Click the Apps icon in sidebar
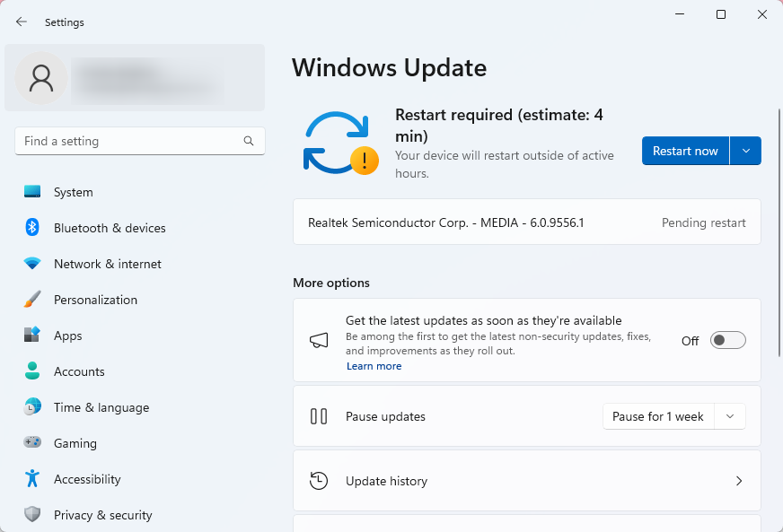Image resolution: width=783 pixels, height=532 pixels. (32, 335)
